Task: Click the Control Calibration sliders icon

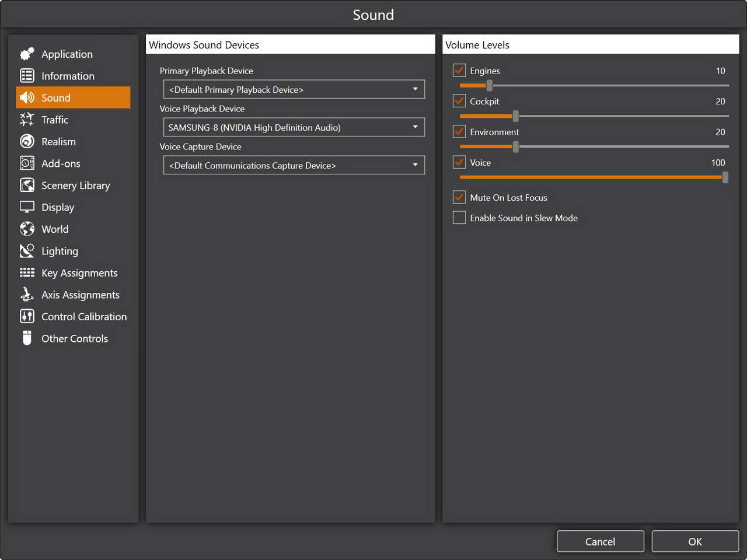Action: (x=27, y=317)
